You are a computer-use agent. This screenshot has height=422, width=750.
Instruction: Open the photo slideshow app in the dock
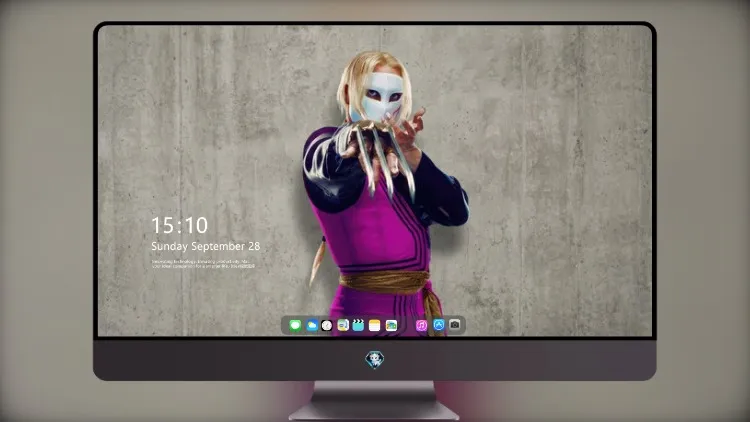(391, 325)
